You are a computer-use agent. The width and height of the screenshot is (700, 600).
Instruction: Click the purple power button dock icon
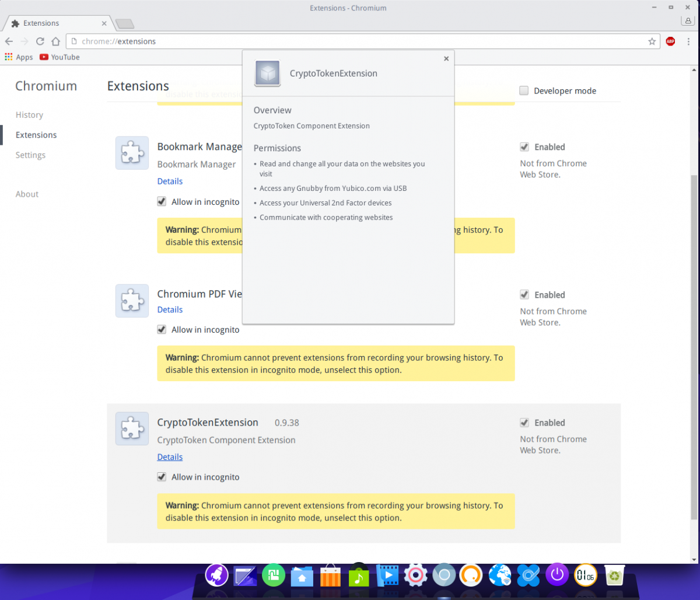point(557,575)
